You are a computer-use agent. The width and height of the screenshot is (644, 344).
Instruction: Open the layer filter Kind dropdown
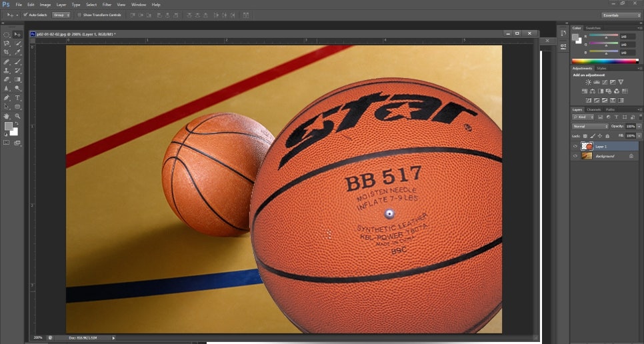(583, 117)
